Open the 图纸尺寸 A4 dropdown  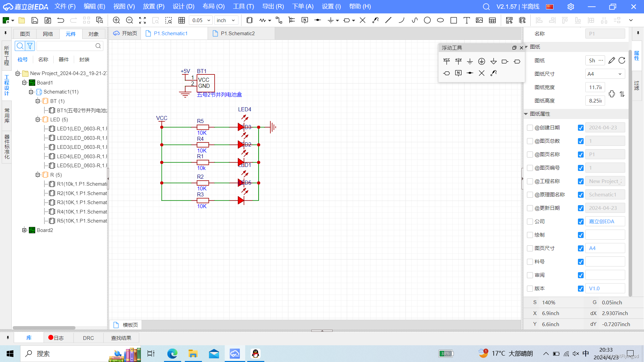tap(605, 74)
